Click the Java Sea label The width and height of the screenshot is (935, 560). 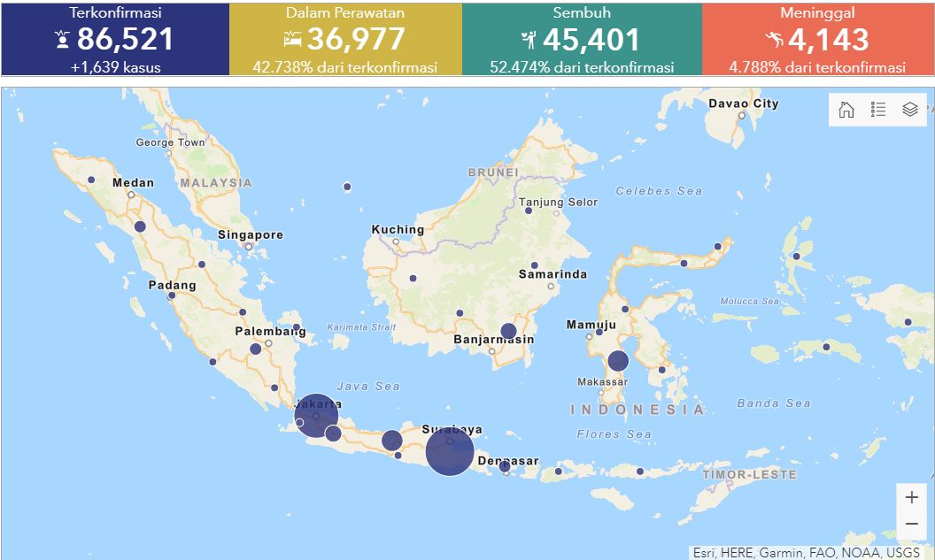(x=368, y=386)
